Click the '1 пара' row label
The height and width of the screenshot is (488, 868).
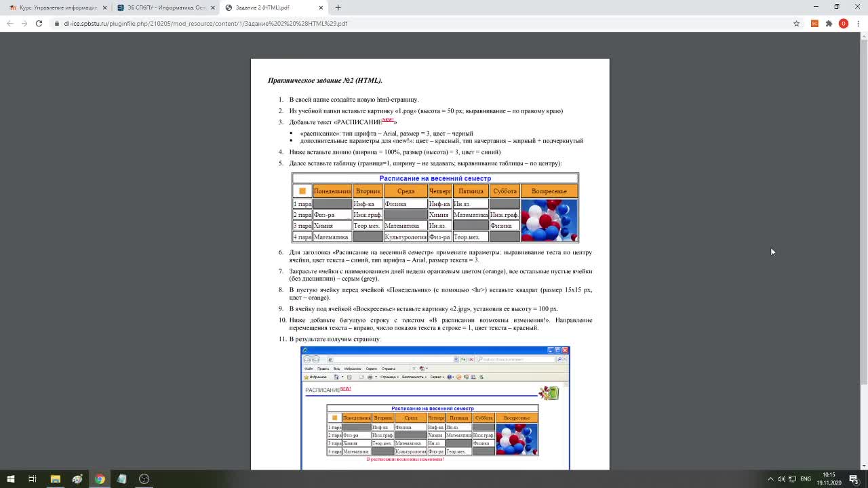click(x=302, y=204)
